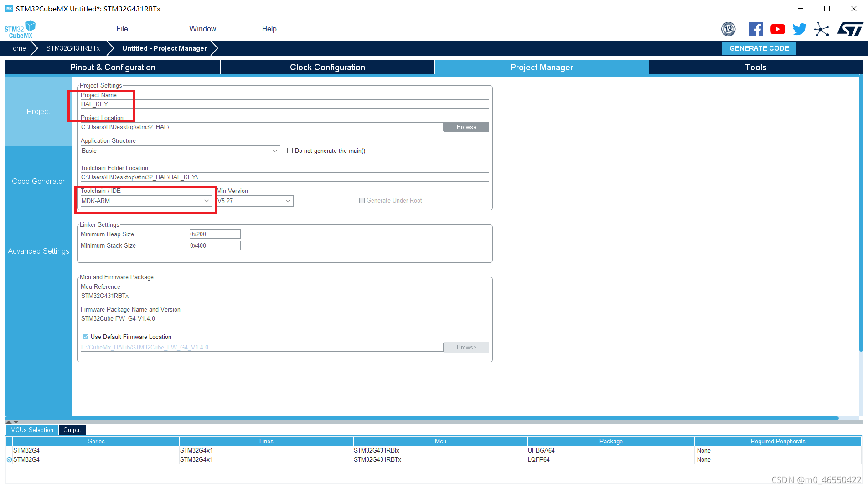Viewport: 868px width, 489px height.
Task: Click the UFBGA64 package cell
Action: tap(611, 450)
